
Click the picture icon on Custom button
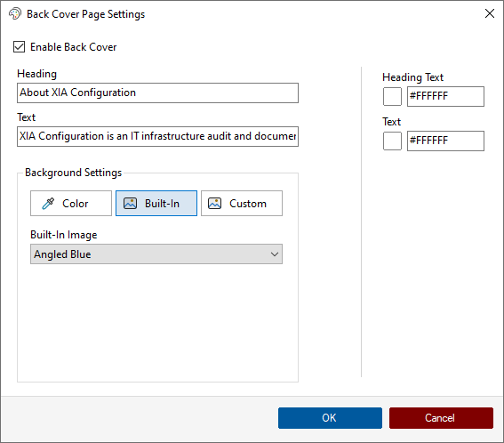click(214, 204)
